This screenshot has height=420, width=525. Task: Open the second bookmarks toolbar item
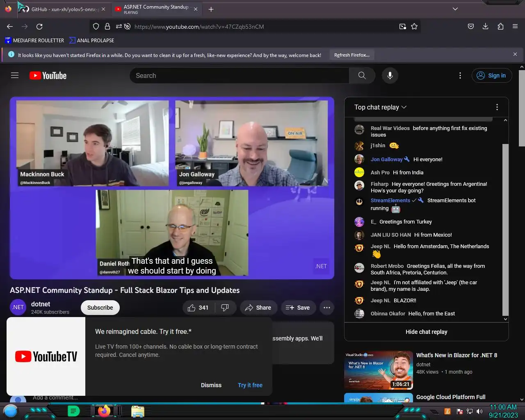pos(91,40)
